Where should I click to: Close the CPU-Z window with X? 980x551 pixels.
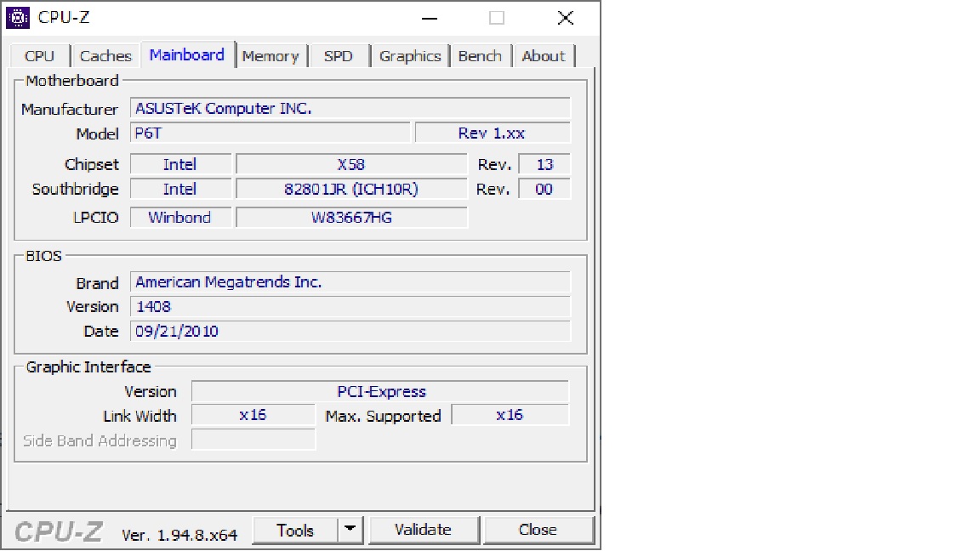click(x=566, y=18)
